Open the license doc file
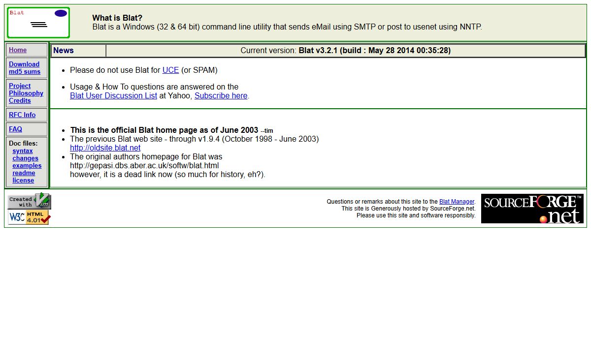 coord(23,180)
